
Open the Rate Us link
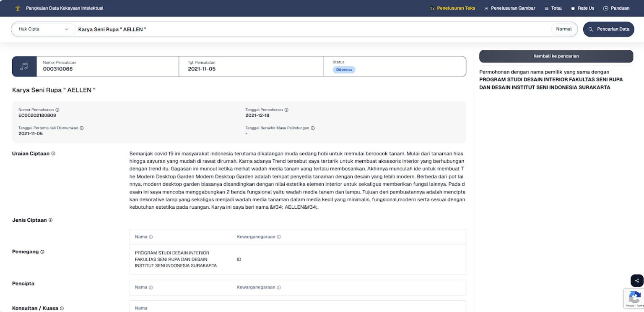pos(582,8)
